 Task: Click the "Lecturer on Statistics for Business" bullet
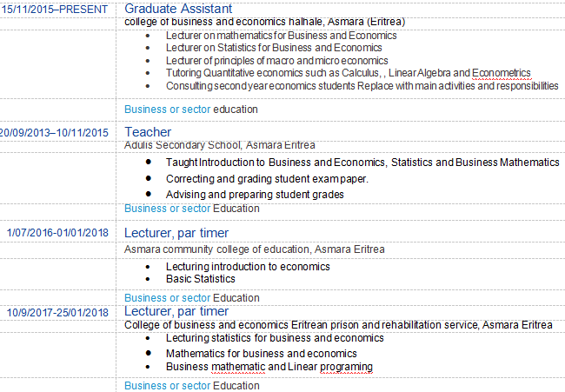coord(262,48)
